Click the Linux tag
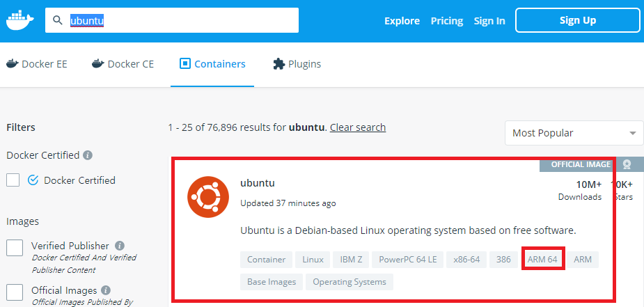The width and height of the screenshot is (644, 307). click(313, 260)
